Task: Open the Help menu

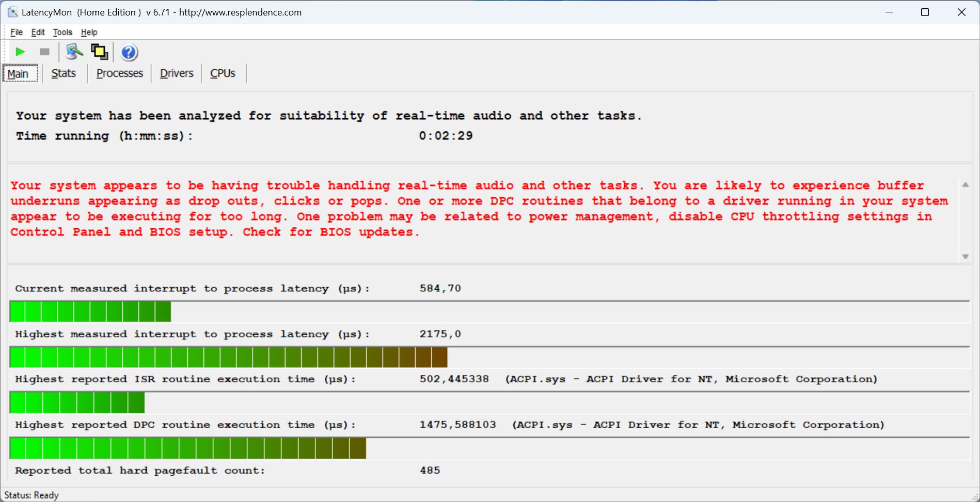Action: click(89, 32)
